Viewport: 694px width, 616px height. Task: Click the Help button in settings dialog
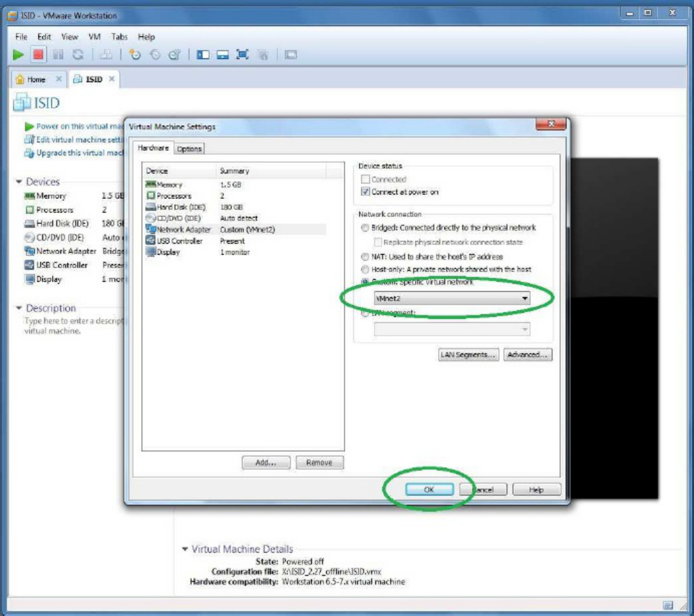click(536, 490)
